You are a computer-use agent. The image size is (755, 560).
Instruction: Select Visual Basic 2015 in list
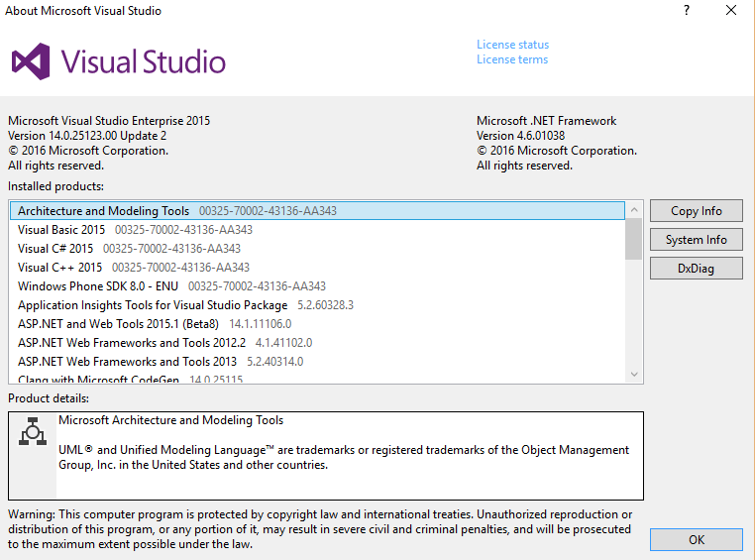pos(61,230)
